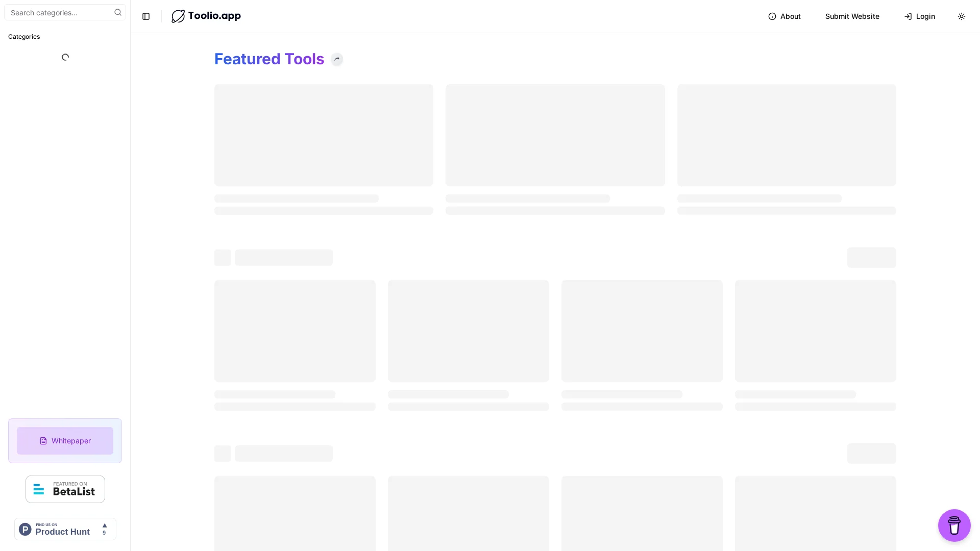Click the Toolio.app planet logo
The image size is (980, 551).
tap(178, 16)
